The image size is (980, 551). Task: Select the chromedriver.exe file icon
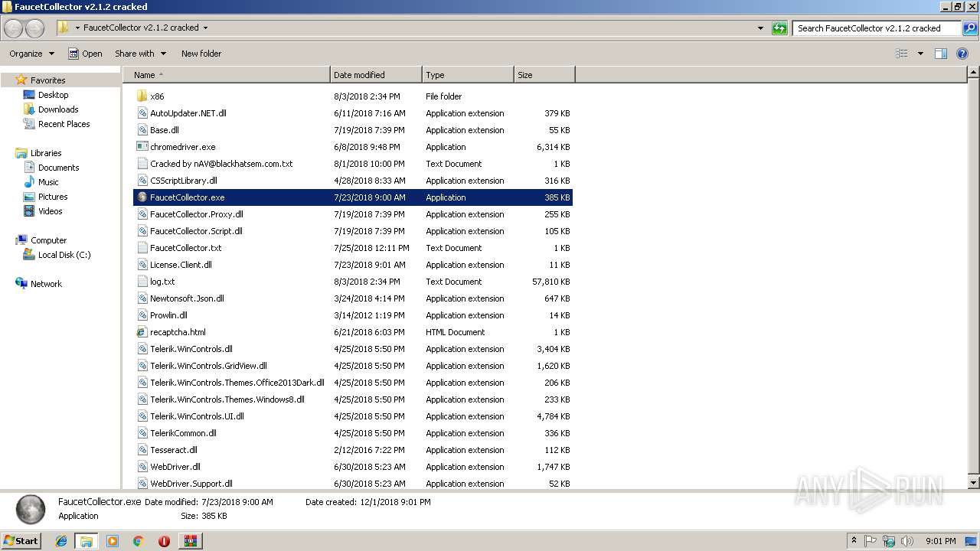(x=142, y=147)
